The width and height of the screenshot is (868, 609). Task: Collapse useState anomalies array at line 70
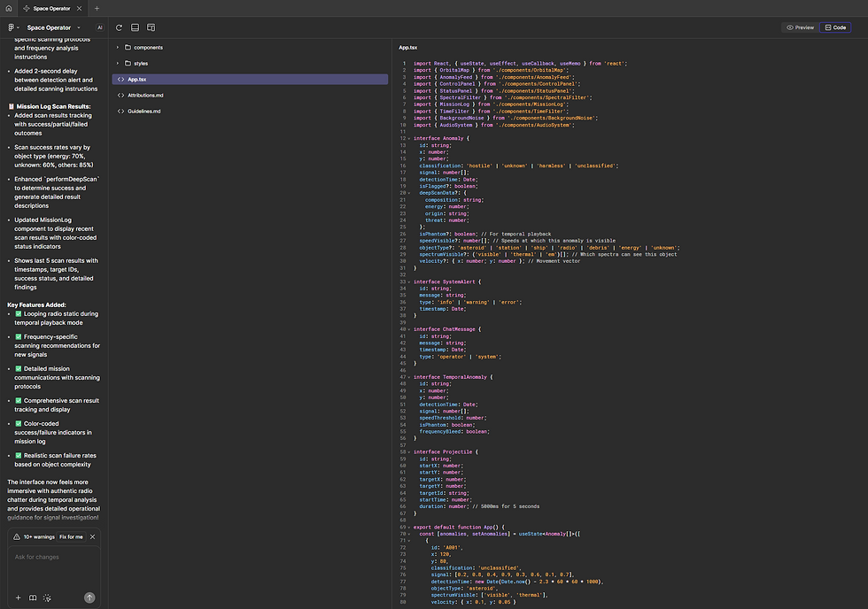click(409, 535)
